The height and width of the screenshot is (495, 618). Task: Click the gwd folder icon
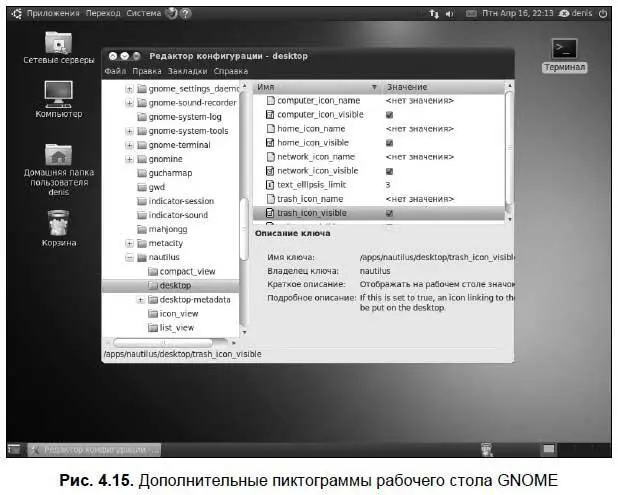pos(142,187)
